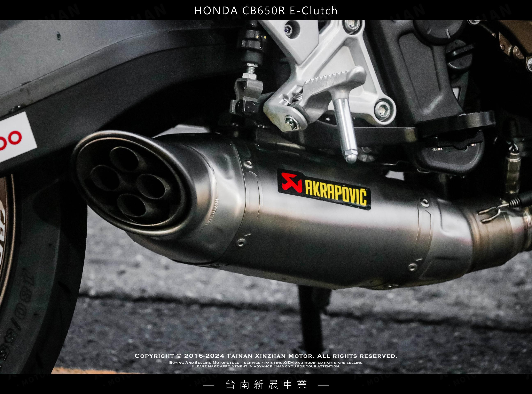
Task: Click the Copyright 2016-2024 Tainan Xinzhan Motor line
Action: [266, 356]
